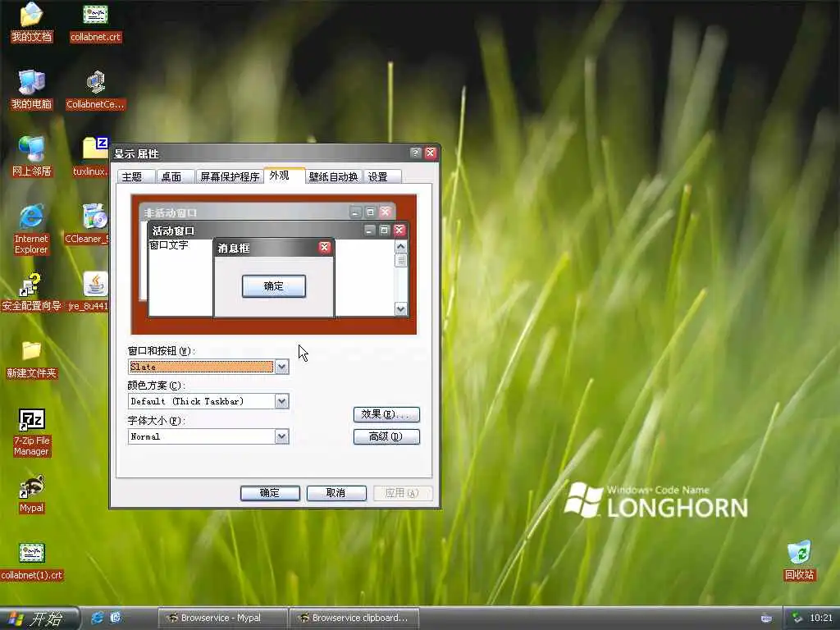
Task: Expand the 窗口和按钮 dropdown arrow
Action: [x=282, y=367]
